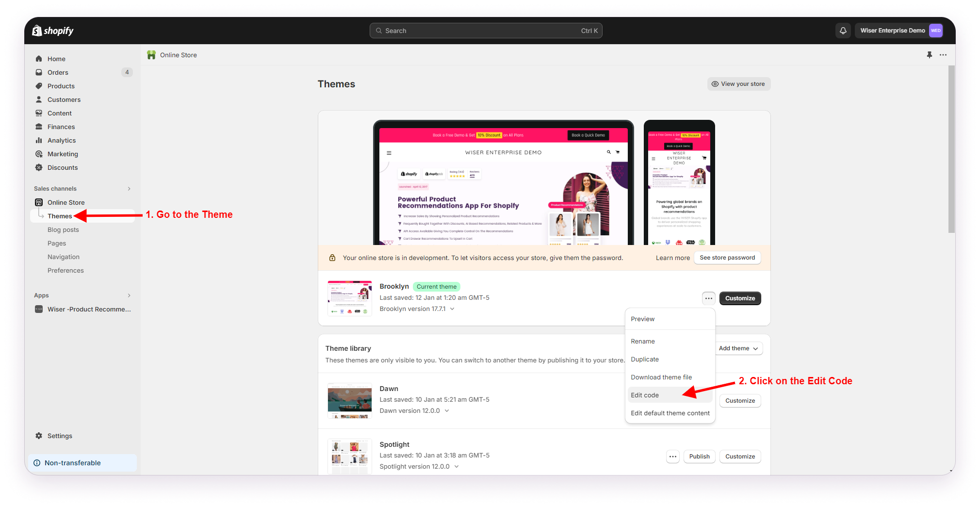Click the Finances bank icon
The image size is (980, 507).
(39, 127)
